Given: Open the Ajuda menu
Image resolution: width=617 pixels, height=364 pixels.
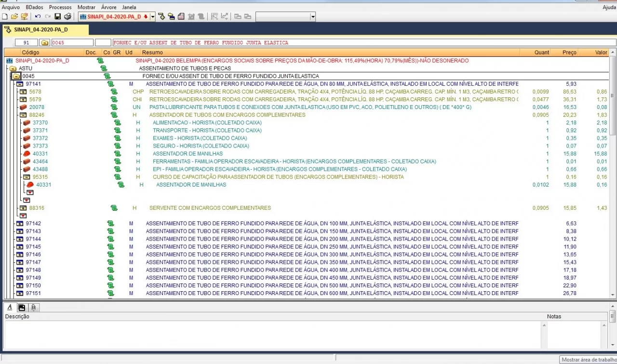Looking at the screenshot, I should [x=609, y=7].
